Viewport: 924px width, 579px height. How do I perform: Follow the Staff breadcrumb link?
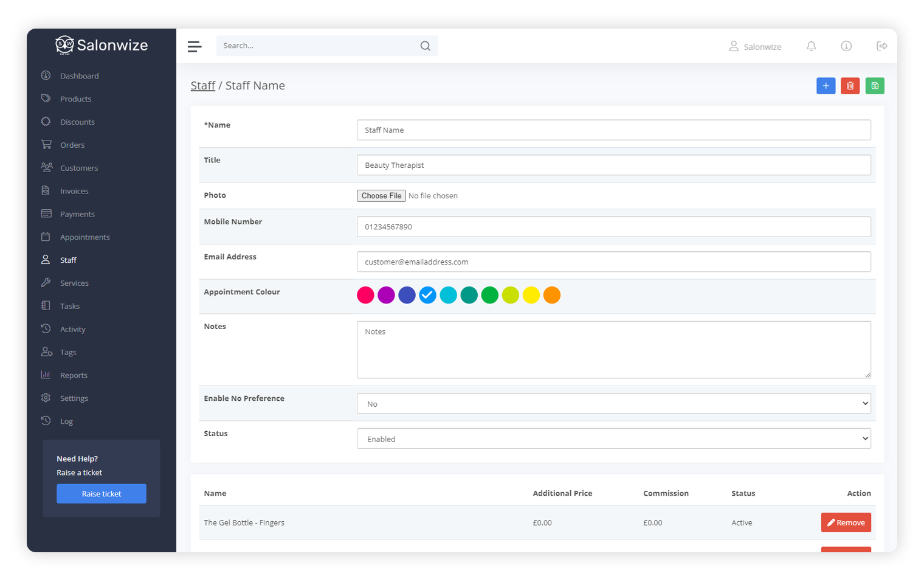click(x=202, y=86)
